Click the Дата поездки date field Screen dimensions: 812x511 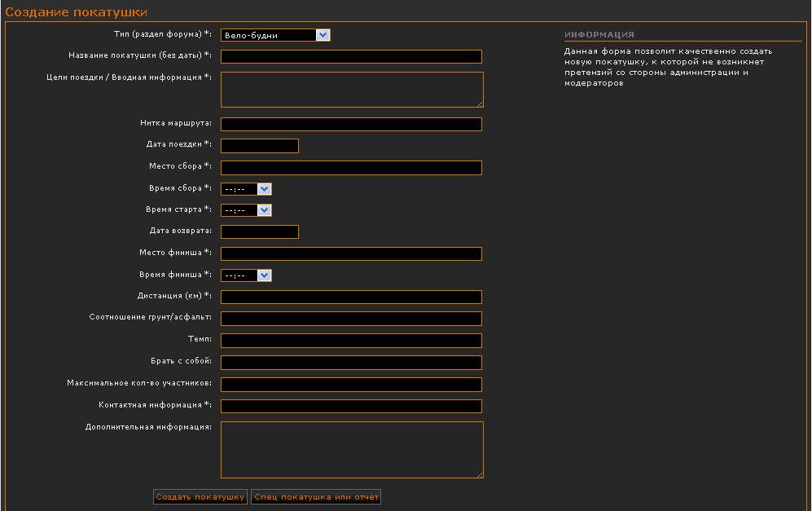pos(259,146)
